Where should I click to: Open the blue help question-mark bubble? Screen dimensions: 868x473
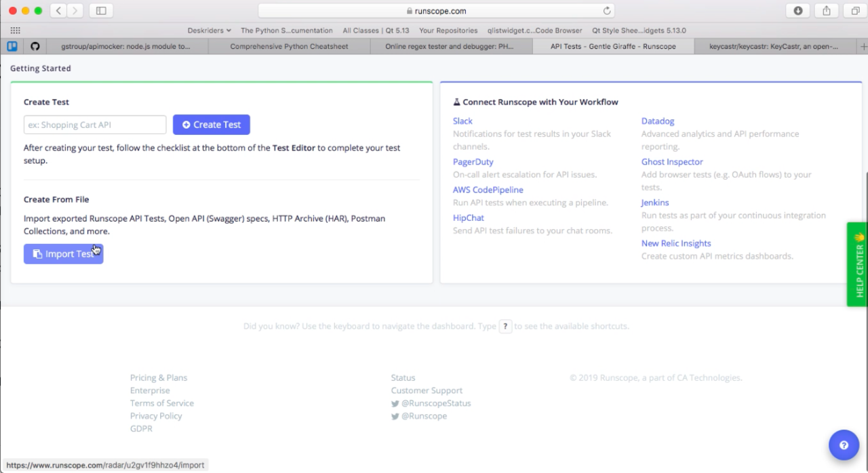coord(844,445)
